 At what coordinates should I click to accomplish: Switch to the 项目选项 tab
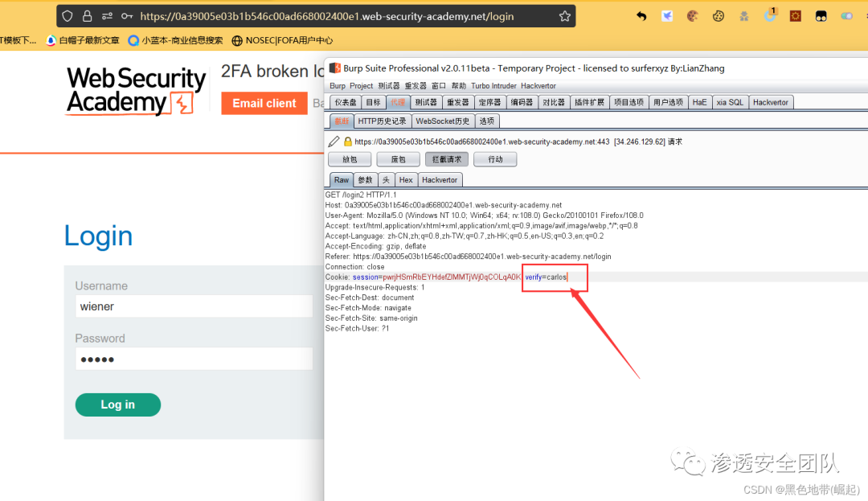(628, 102)
